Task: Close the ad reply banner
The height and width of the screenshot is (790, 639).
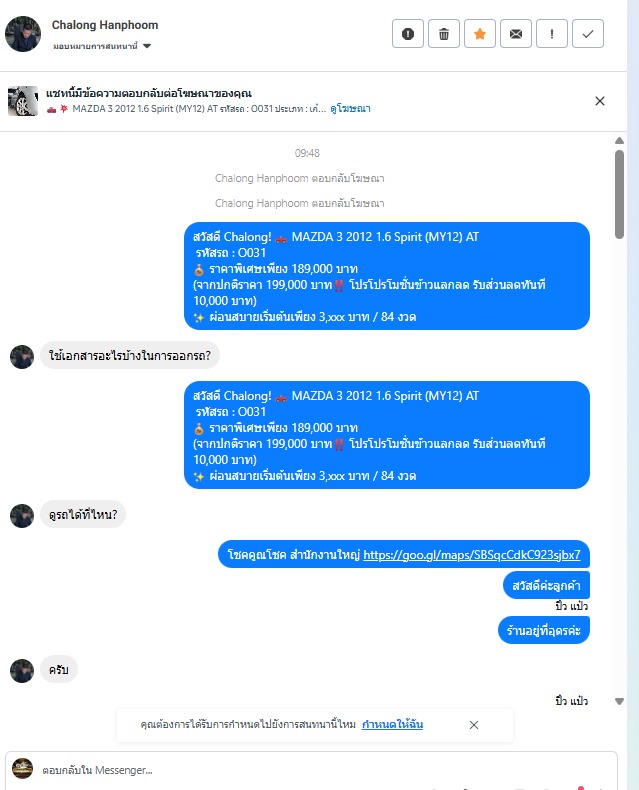Action: [x=600, y=101]
